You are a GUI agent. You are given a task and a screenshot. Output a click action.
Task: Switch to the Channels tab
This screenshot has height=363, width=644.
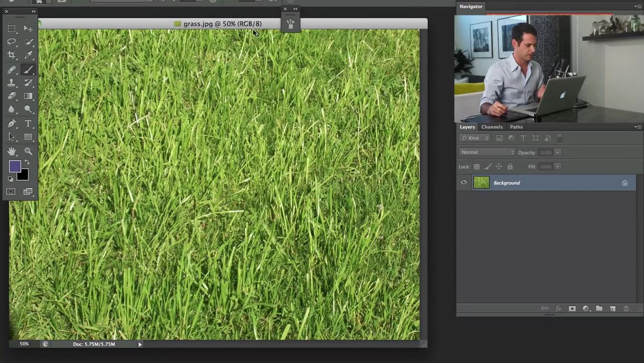pyautogui.click(x=492, y=127)
